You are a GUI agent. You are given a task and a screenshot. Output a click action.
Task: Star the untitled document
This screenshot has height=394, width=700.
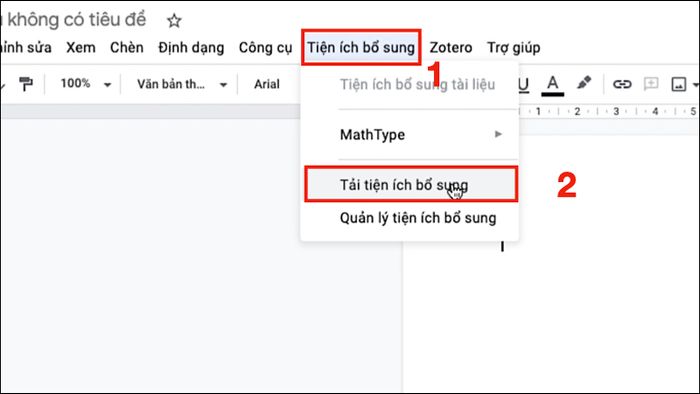[174, 21]
